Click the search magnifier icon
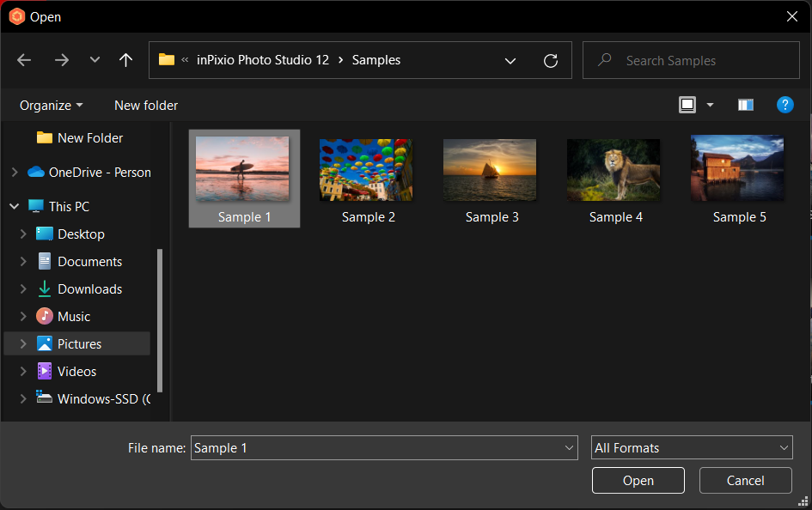This screenshot has width=812, height=510. (604, 60)
